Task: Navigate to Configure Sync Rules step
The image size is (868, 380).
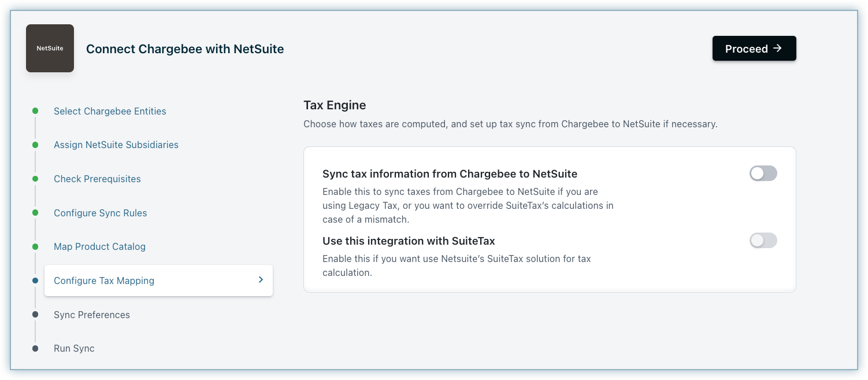Action: (x=101, y=213)
